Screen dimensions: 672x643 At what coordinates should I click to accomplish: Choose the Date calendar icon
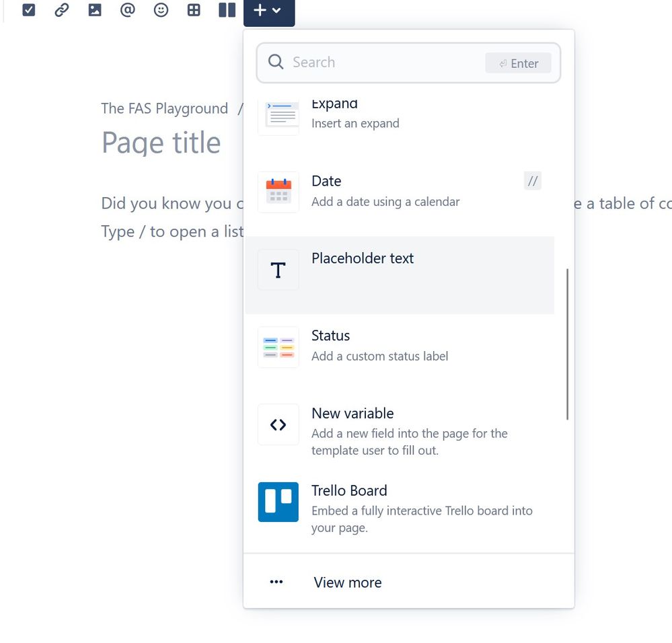click(x=278, y=192)
